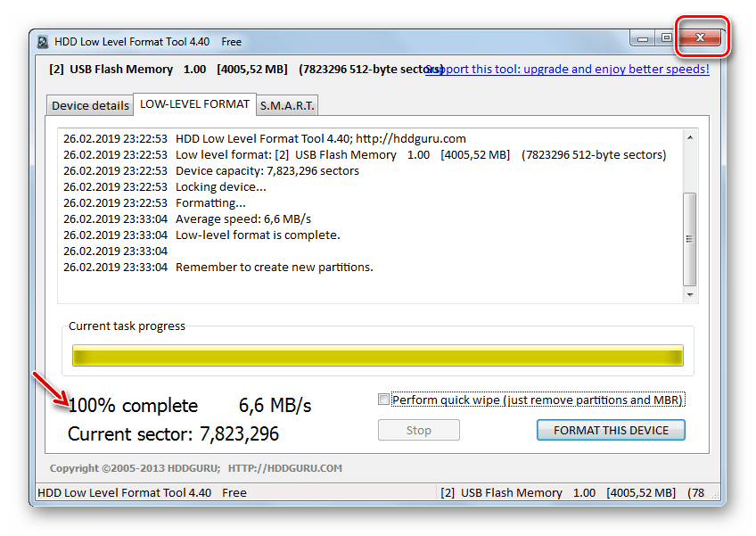Screen dimensions: 756x536
Task: Click the log scrollbar up arrow
Action: (x=690, y=138)
